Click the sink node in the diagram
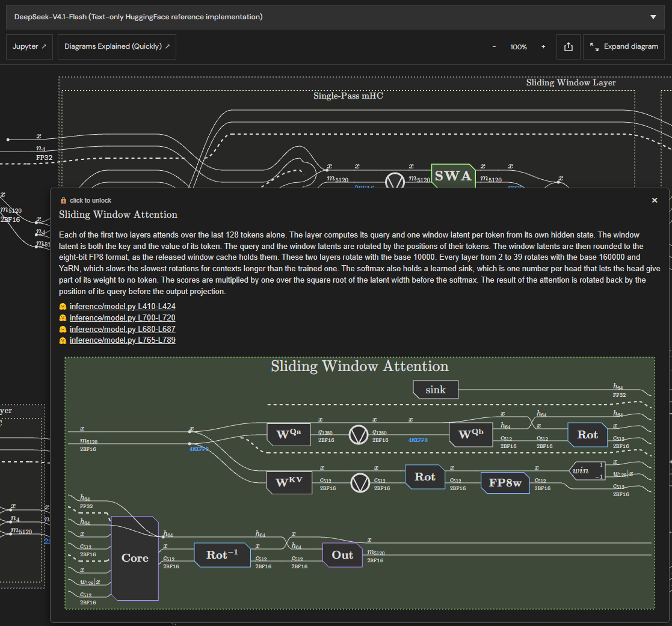The height and width of the screenshot is (626, 672). [436, 390]
